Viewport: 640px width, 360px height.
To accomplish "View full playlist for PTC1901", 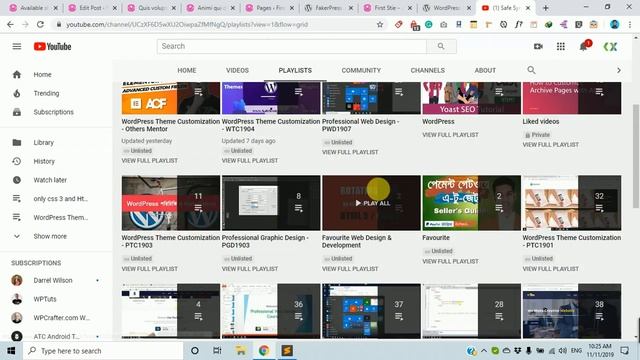I will tap(551, 269).
